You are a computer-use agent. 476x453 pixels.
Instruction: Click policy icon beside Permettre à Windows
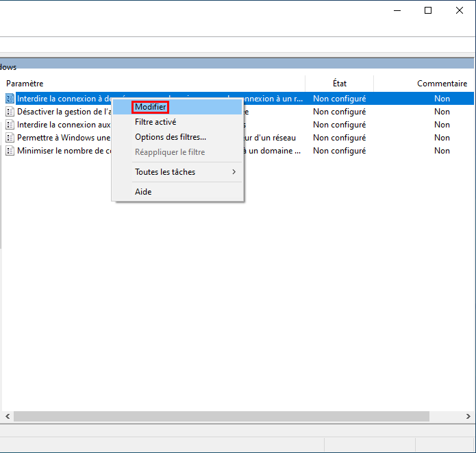point(10,138)
